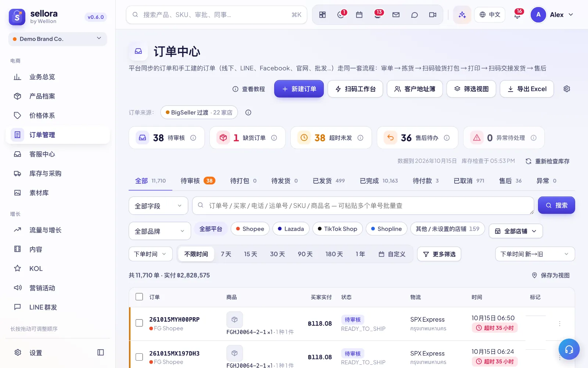Switch to the 待审核 tab
Image resolution: width=588 pixels, height=368 pixels.
tap(198, 181)
